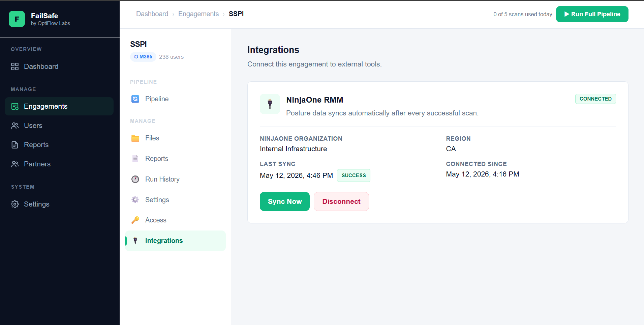This screenshot has height=325, width=644.
Task: Open system Settings in dark sidebar
Action: point(59,204)
